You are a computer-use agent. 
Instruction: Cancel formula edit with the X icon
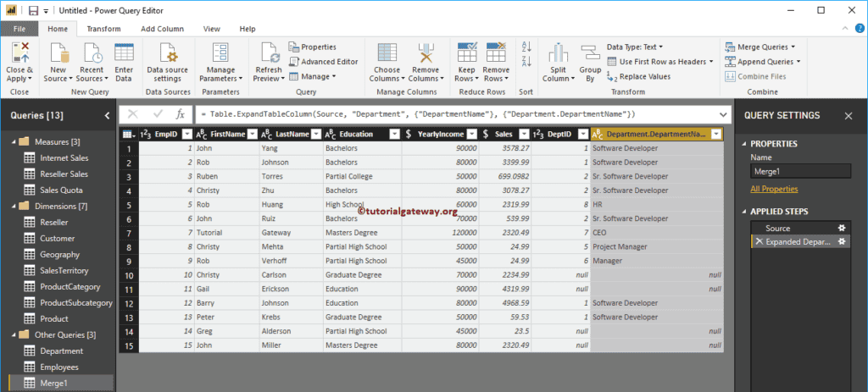pyautogui.click(x=133, y=114)
